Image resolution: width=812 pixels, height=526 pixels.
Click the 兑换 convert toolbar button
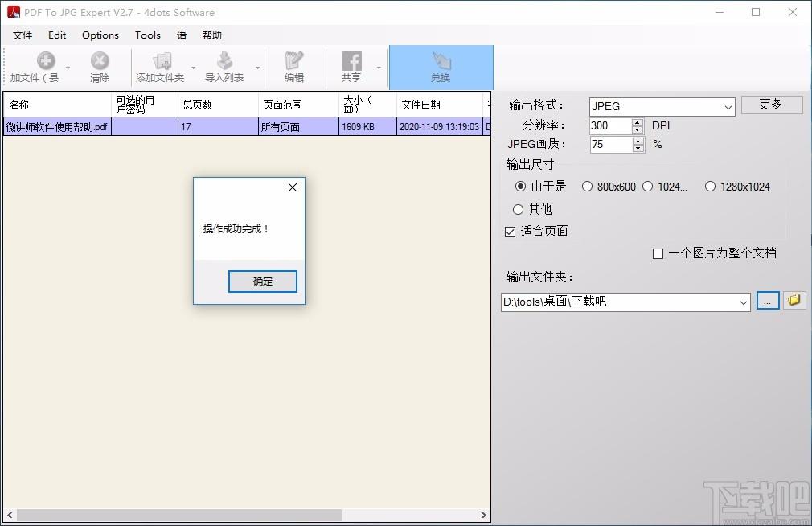441,68
